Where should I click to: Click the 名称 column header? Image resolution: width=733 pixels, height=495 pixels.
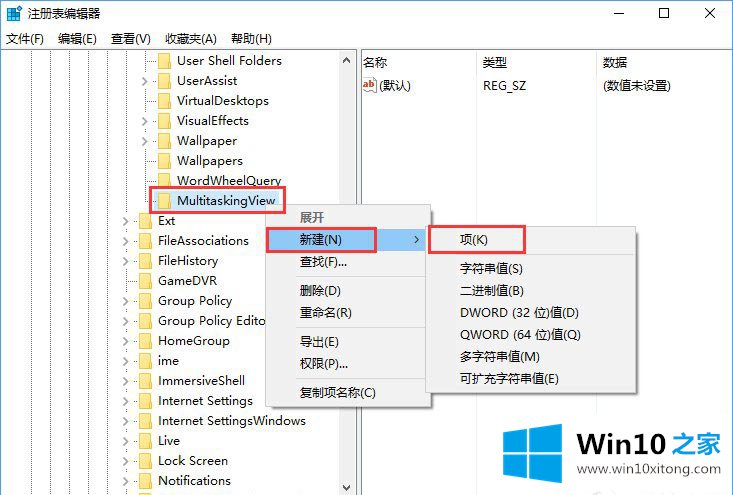(375, 62)
